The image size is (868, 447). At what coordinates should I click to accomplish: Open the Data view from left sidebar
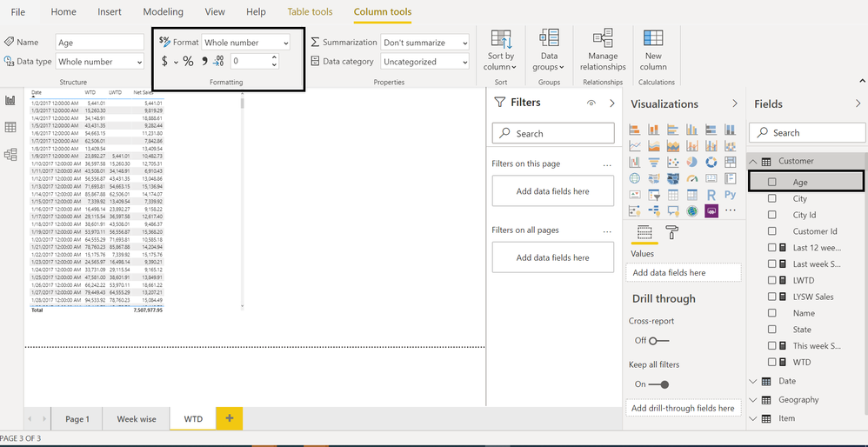10,127
